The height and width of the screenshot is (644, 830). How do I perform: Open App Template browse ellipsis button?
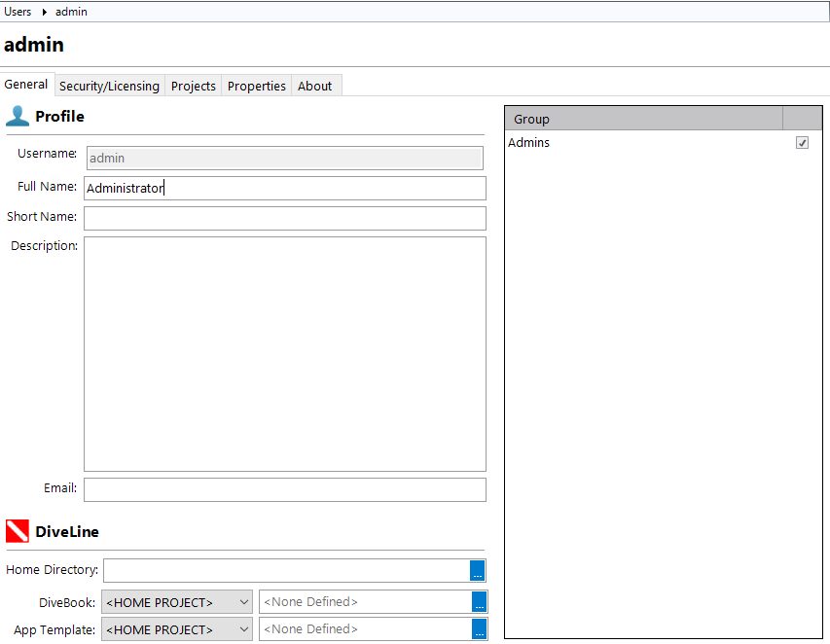pos(479,629)
